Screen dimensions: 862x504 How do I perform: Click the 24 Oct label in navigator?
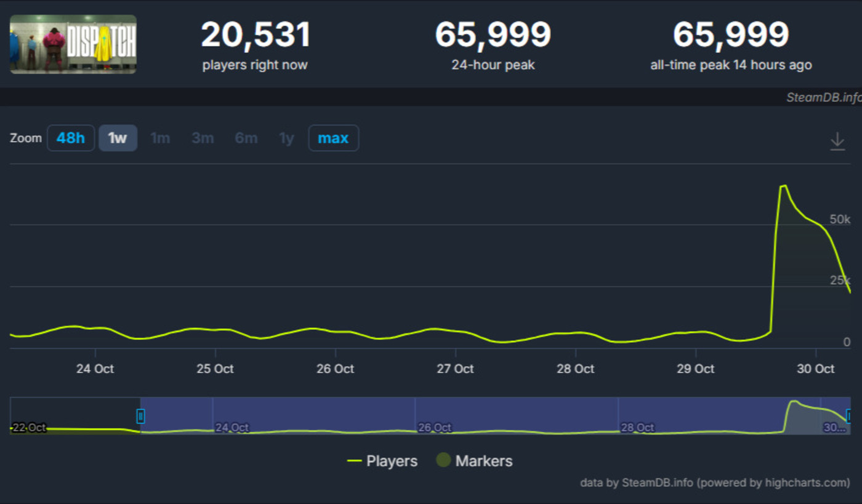pyautogui.click(x=232, y=428)
